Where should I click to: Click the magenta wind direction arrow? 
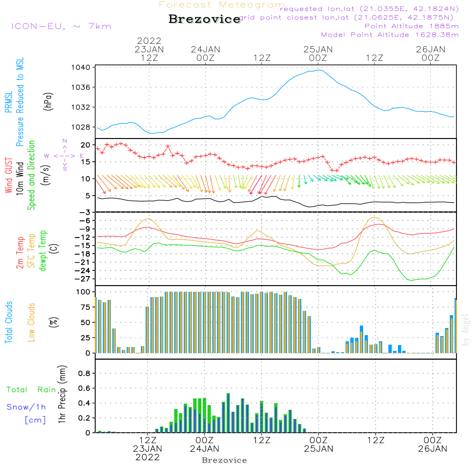click(256, 185)
